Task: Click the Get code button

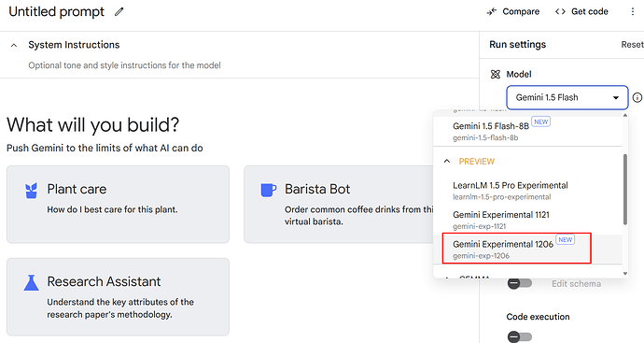Action: pos(581,11)
